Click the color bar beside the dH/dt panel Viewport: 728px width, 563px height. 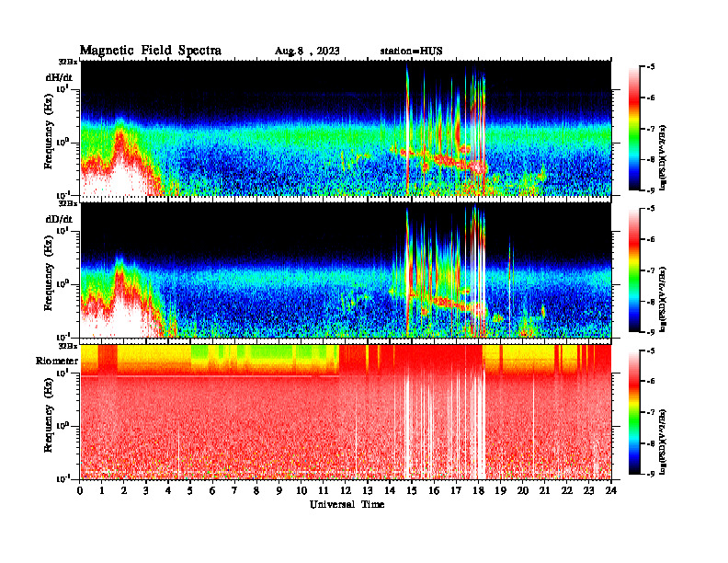click(x=634, y=129)
